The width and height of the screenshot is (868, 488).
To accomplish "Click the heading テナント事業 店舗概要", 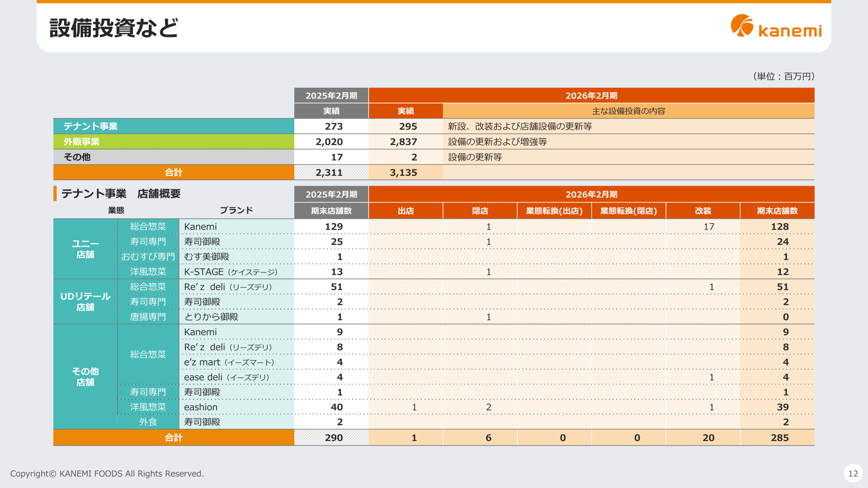I will 121,194.
